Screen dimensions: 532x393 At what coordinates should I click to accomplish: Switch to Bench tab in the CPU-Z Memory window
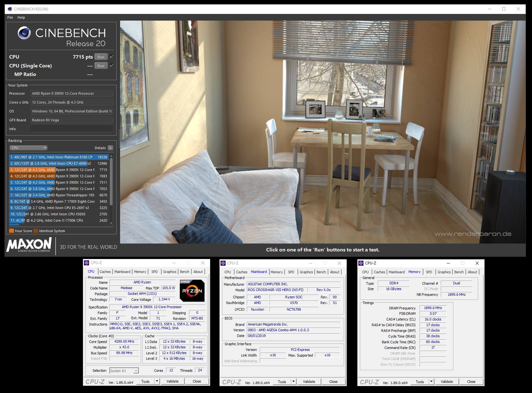point(459,272)
